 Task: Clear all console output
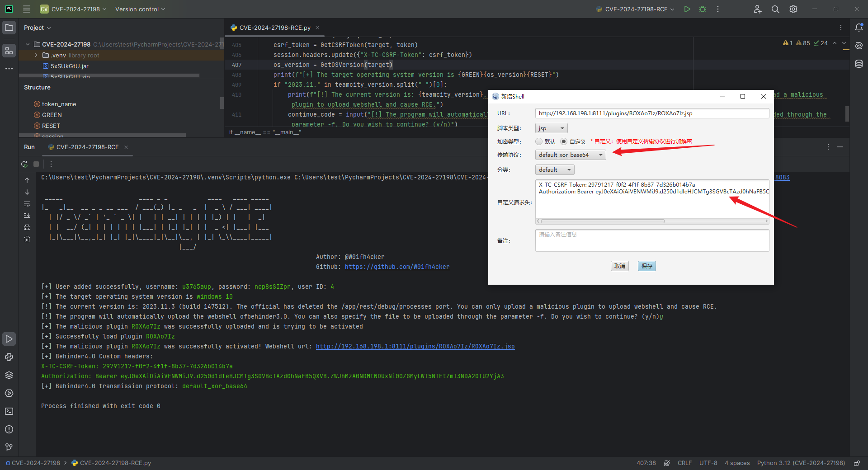click(x=27, y=239)
